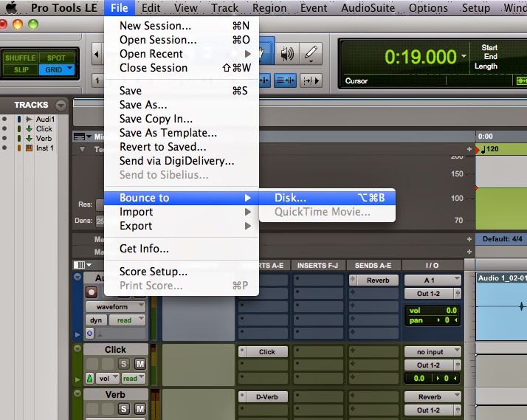Click the send arrow icon next to Reverb
Image resolution: width=527 pixels, height=420 pixels.
point(353,280)
